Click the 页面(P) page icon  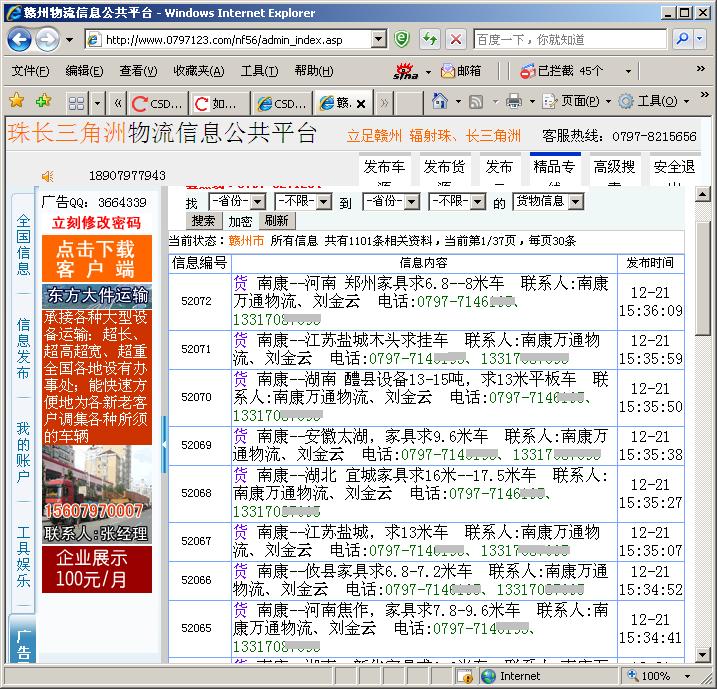click(x=549, y=101)
